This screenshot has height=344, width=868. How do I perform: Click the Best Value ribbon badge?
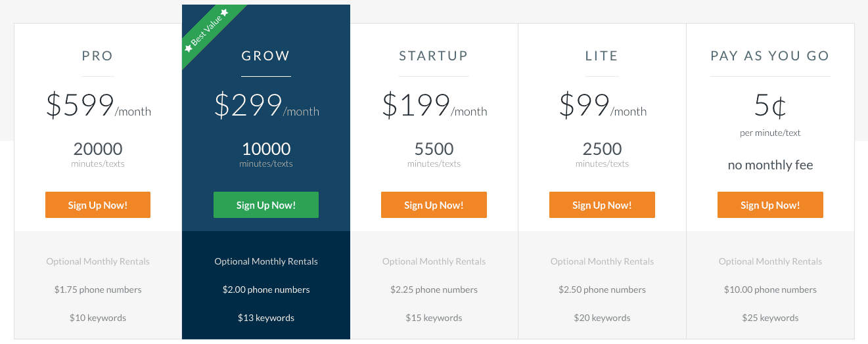[208, 32]
